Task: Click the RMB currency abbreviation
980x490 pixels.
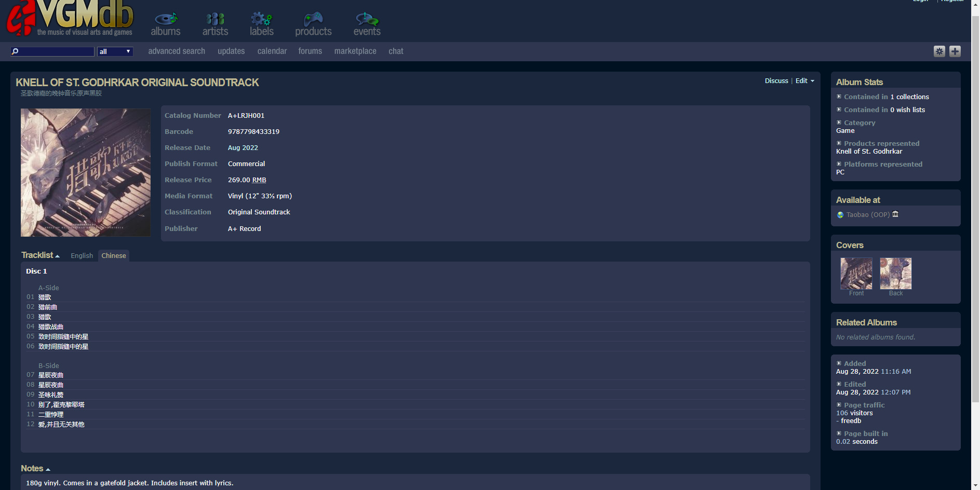Action: pyautogui.click(x=259, y=180)
